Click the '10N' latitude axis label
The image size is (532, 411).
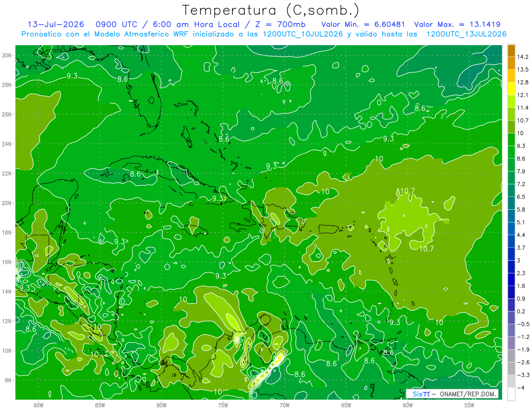pyautogui.click(x=7, y=351)
